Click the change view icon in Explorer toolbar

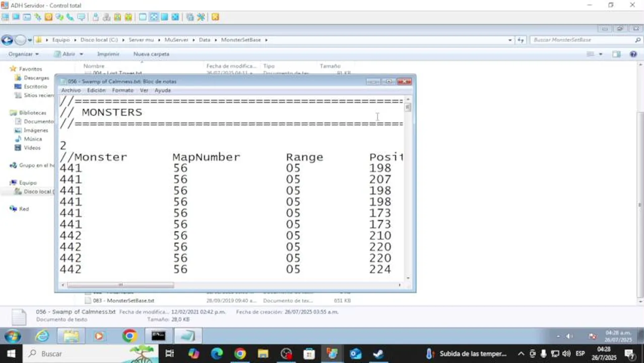590,54
